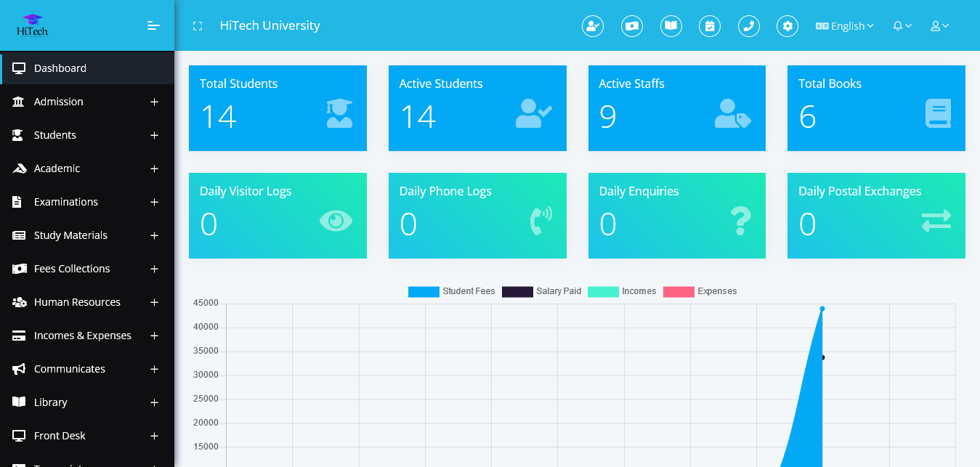Open the phone icon in the top toolbar
Viewport: 980px width, 467px height.
[749, 25]
